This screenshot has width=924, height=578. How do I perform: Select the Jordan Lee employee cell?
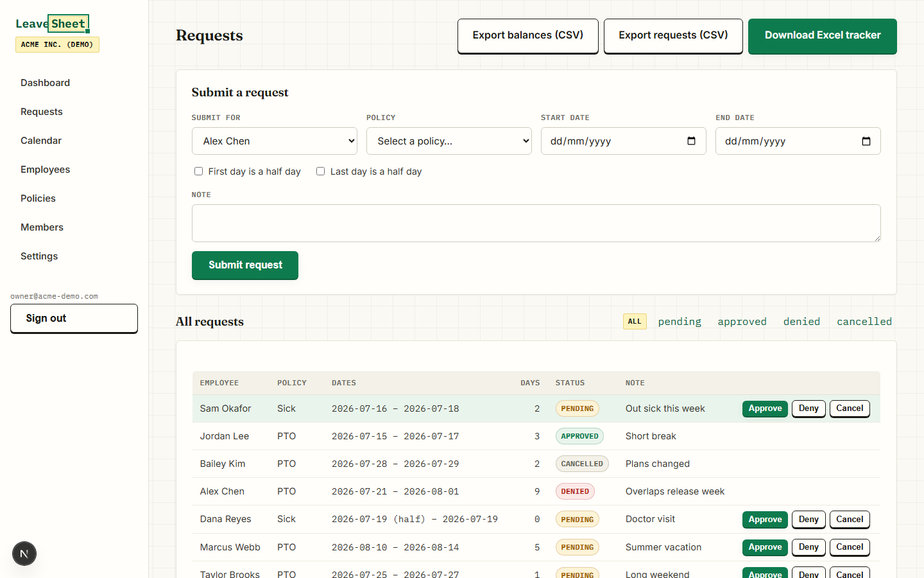tap(225, 436)
